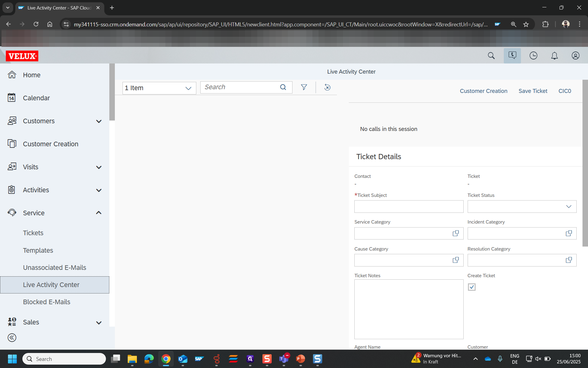The height and width of the screenshot is (368, 588).
Task: Open the Ticket Status dropdown
Action: [x=522, y=207]
